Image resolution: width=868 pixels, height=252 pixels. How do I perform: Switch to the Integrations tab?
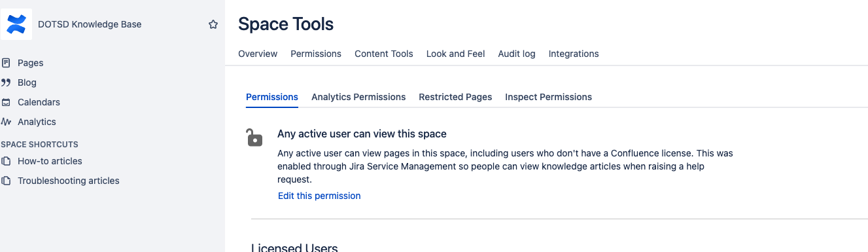[x=574, y=54]
